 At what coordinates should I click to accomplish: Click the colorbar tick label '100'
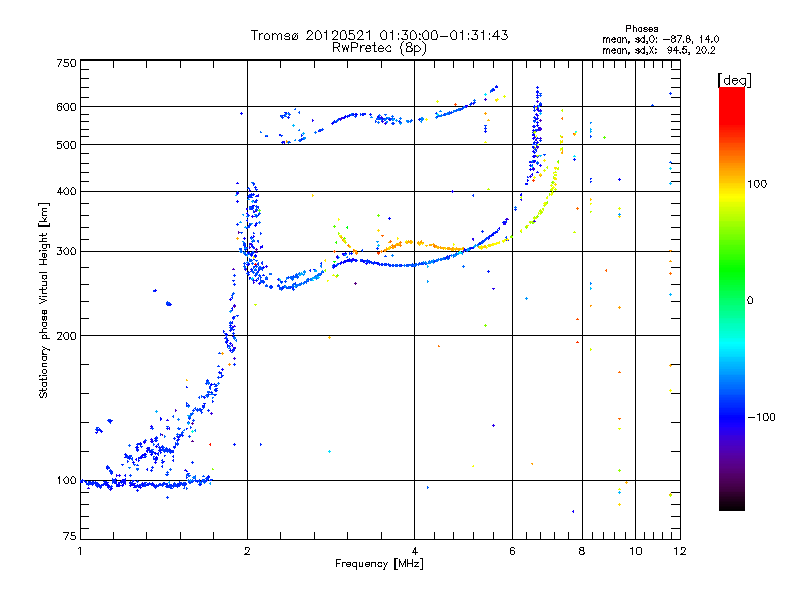(x=757, y=184)
